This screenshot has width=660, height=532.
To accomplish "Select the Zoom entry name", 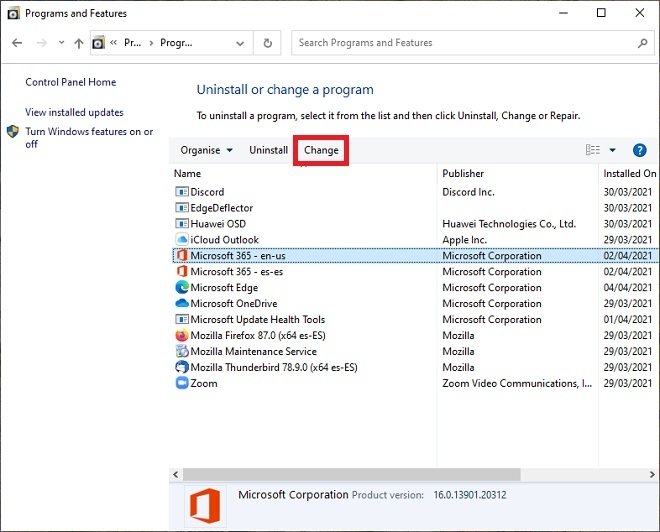I will click(204, 383).
